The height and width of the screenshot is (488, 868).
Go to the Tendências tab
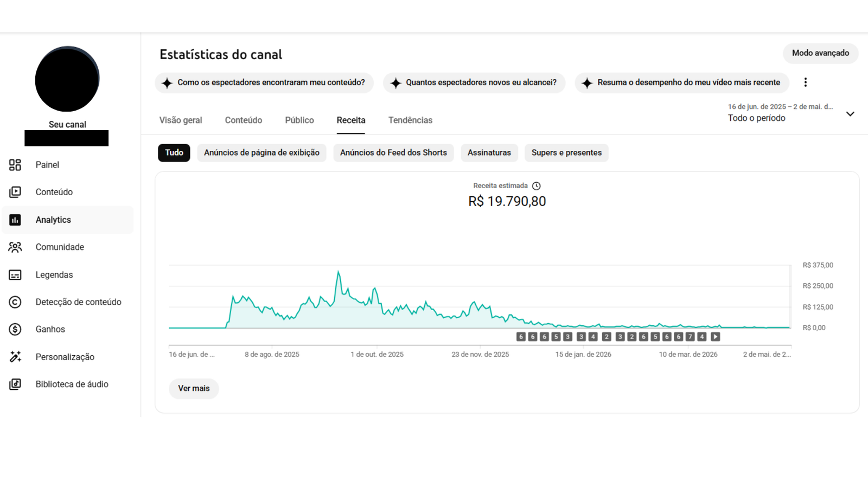coord(410,120)
